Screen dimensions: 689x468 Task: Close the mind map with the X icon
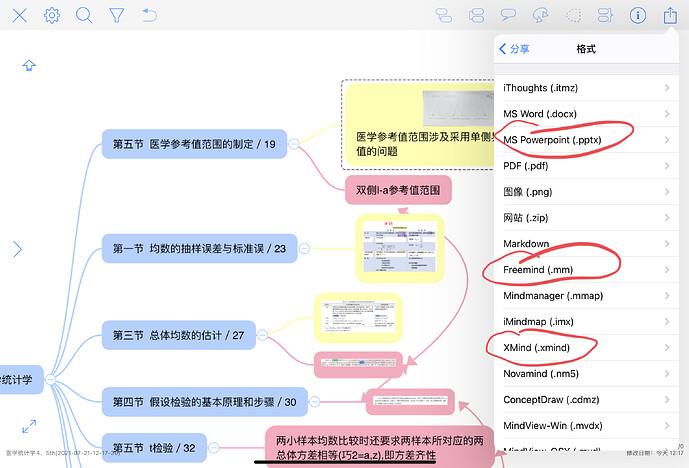[20, 15]
